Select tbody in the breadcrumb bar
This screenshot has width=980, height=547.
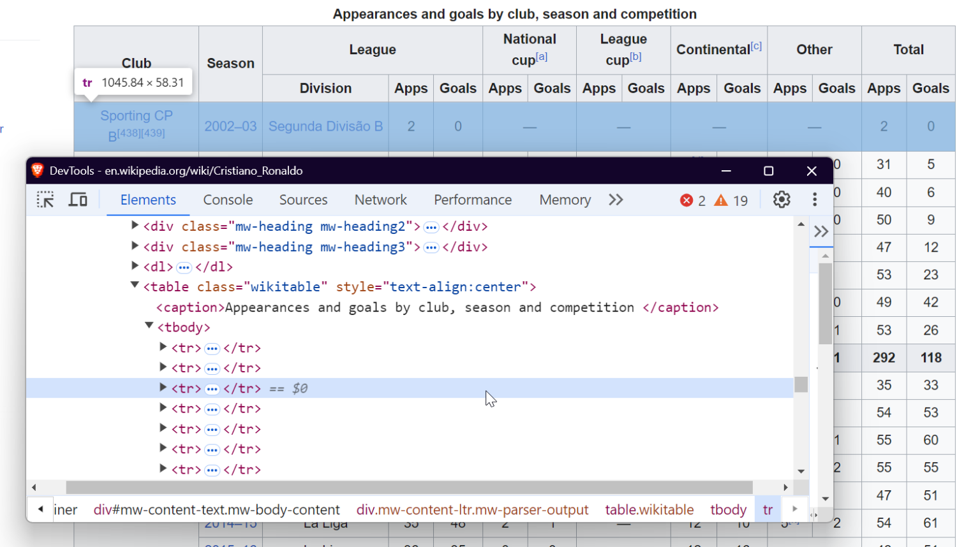727,509
